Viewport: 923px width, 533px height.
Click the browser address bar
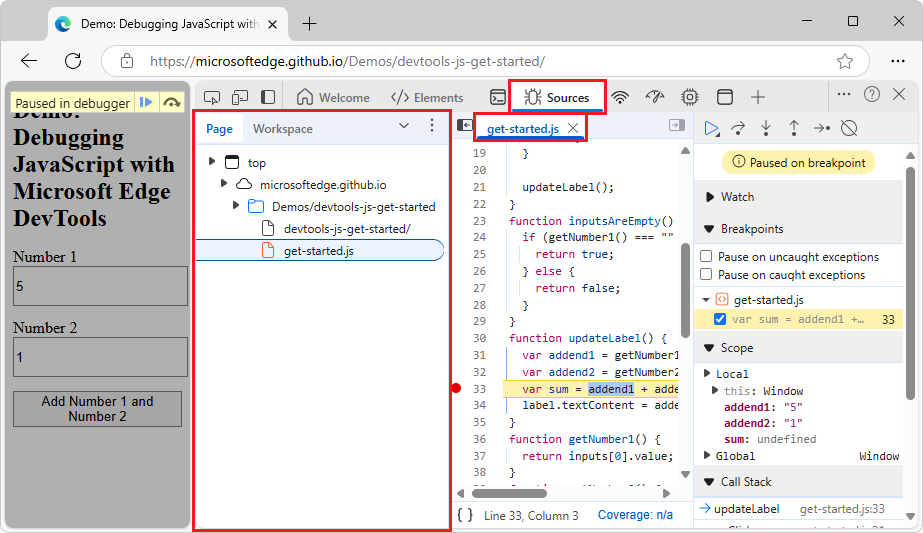(485, 61)
